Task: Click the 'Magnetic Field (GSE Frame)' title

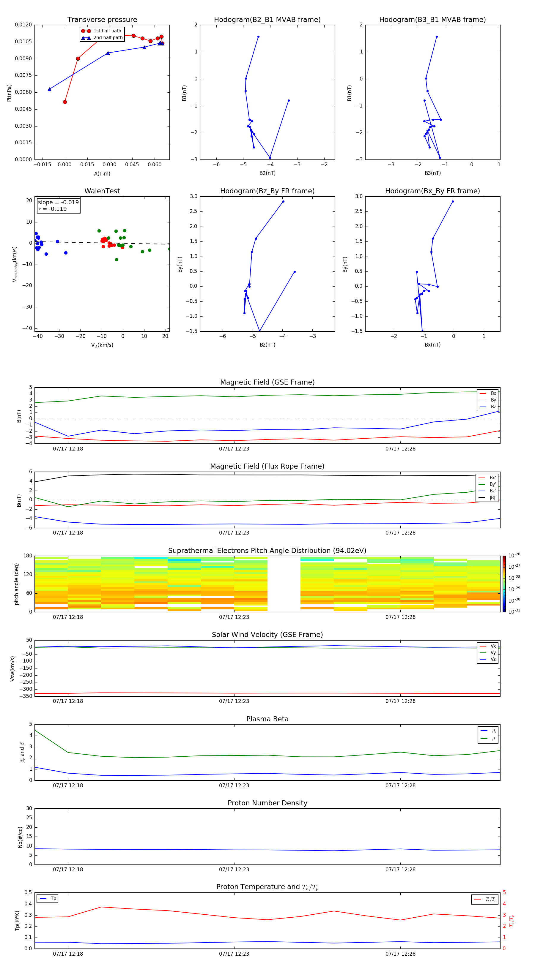Action: [267, 382]
